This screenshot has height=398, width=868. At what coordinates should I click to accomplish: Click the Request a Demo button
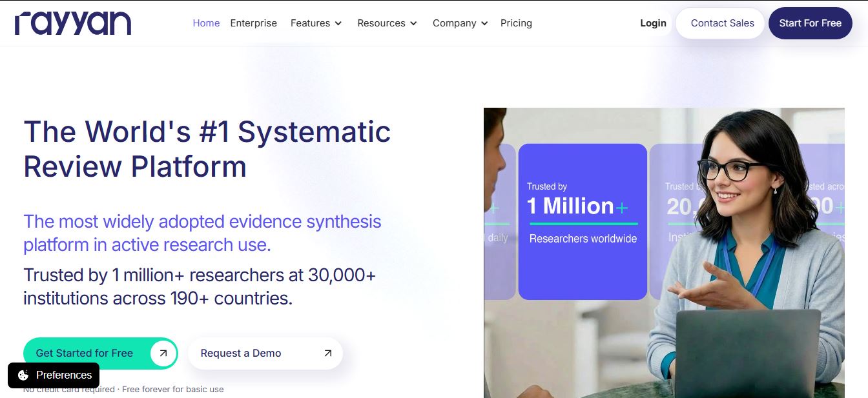pos(265,353)
